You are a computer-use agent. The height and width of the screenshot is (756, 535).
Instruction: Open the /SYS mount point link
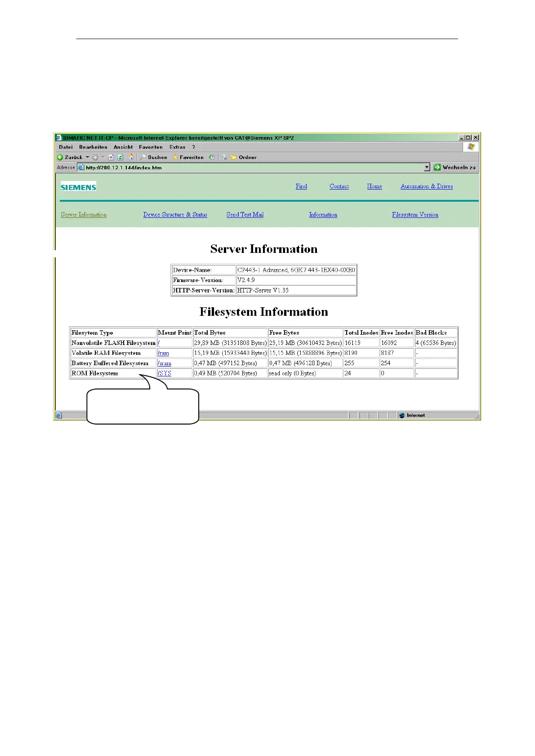tap(165, 373)
